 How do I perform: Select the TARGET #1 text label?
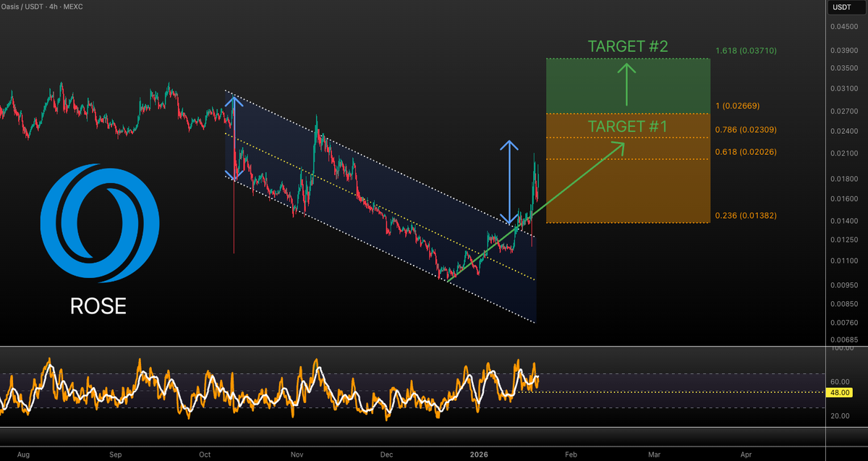pyautogui.click(x=628, y=126)
